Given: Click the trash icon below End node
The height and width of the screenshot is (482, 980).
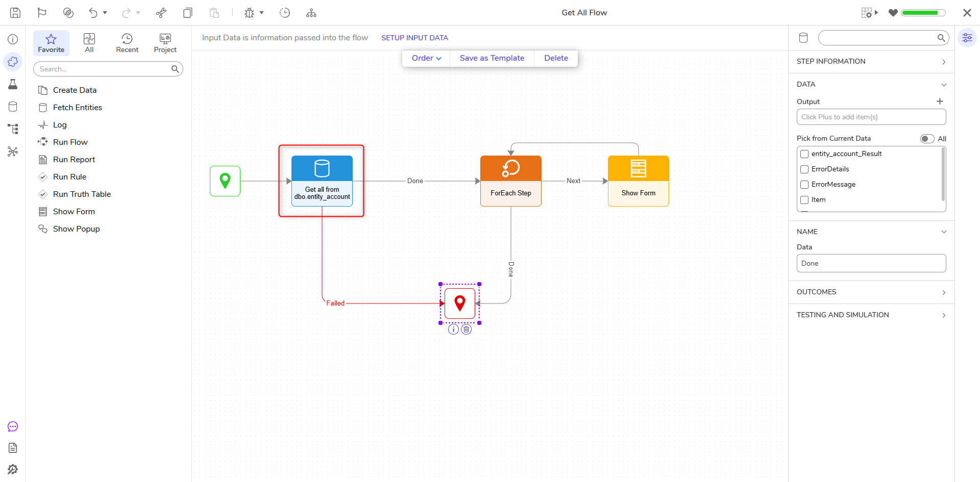Looking at the screenshot, I should click(x=467, y=329).
